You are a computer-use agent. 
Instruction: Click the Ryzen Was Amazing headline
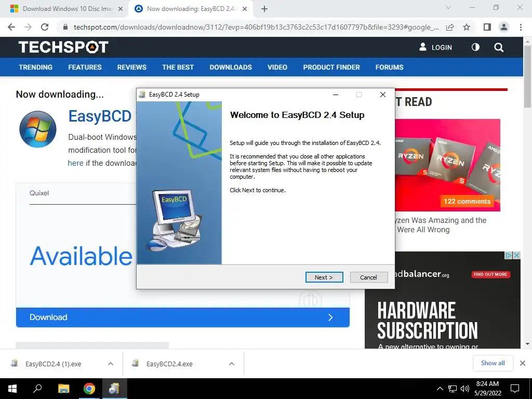pyautogui.click(x=442, y=225)
